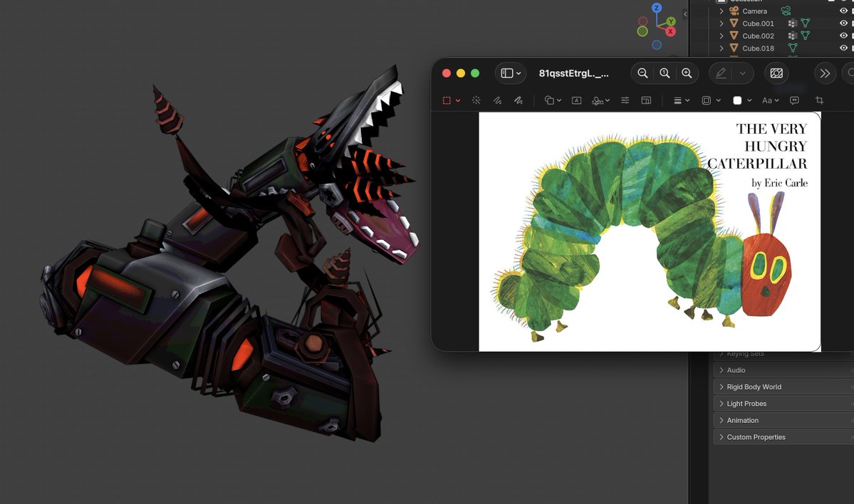
Task: Click the Z axis on navigation gizmo
Action: pyautogui.click(x=657, y=8)
